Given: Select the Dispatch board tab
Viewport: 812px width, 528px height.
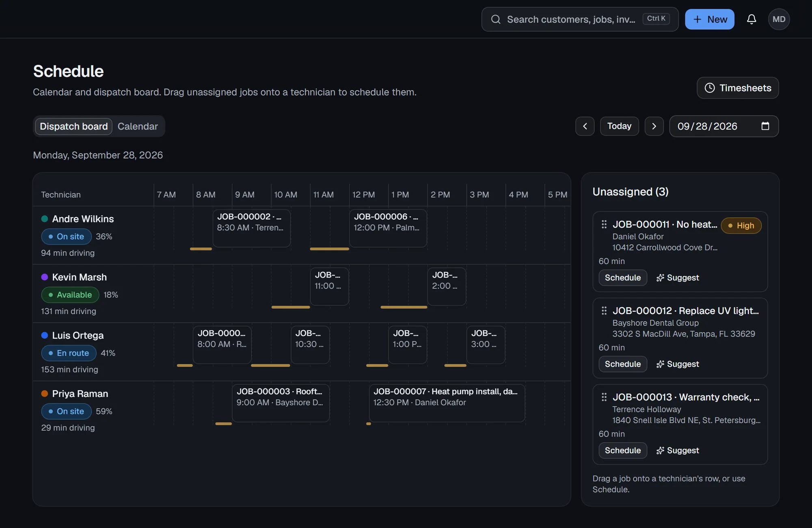Looking at the screenshot, I should pyautogui.click(x=74, y=126).
